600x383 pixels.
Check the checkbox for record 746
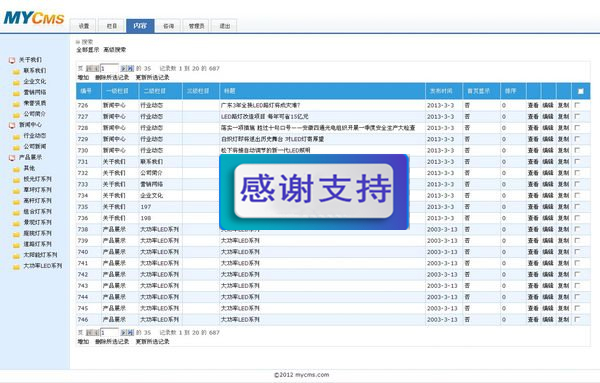577,319
